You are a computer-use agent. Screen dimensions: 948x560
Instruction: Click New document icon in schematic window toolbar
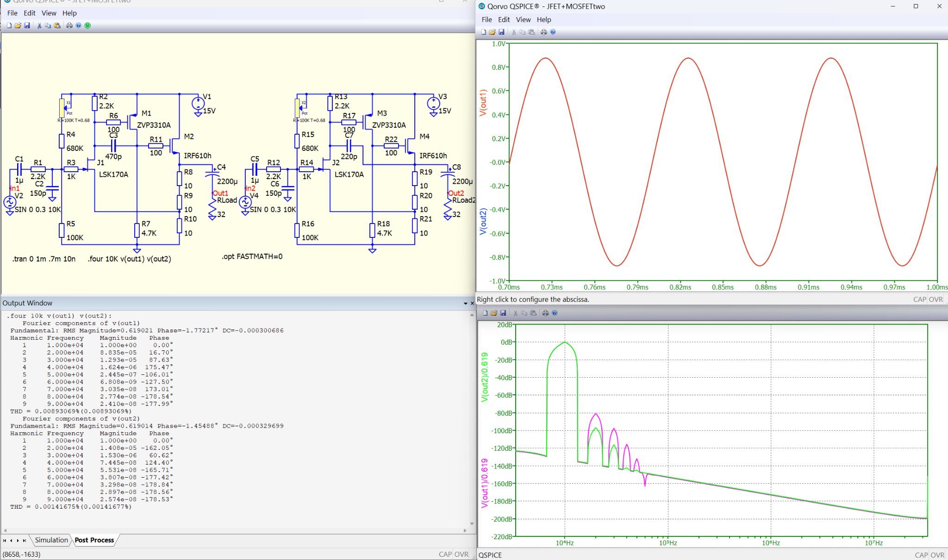coord(9,25)
